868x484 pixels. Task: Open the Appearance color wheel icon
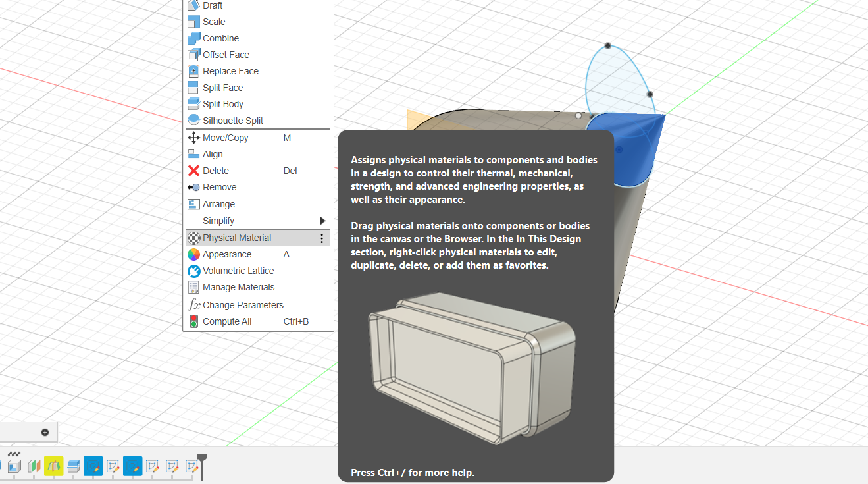[x=193, y=254]
